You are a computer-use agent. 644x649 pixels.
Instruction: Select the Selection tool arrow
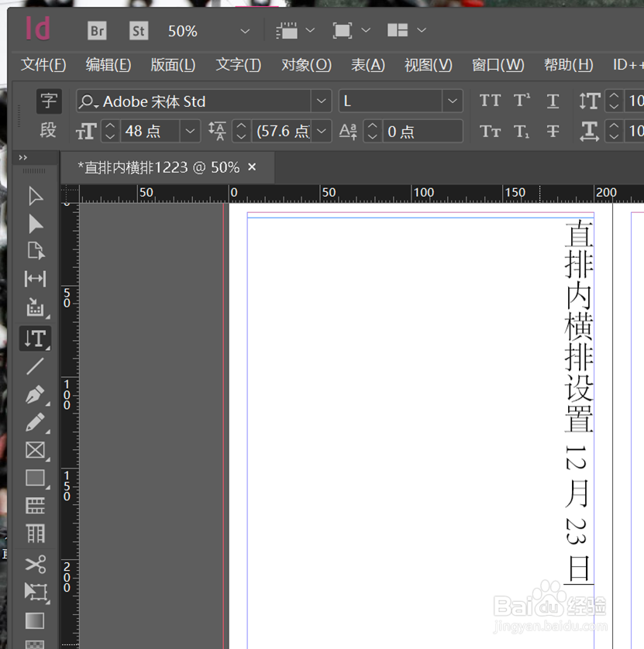point(36,196)
